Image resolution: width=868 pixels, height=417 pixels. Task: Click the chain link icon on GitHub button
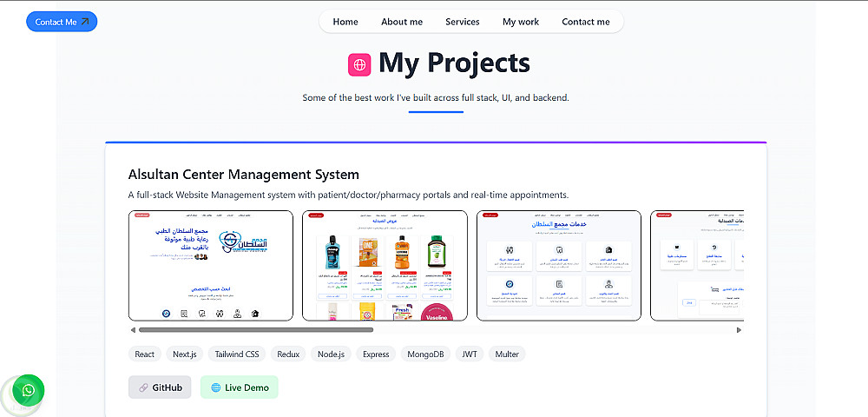click(143, 387)
